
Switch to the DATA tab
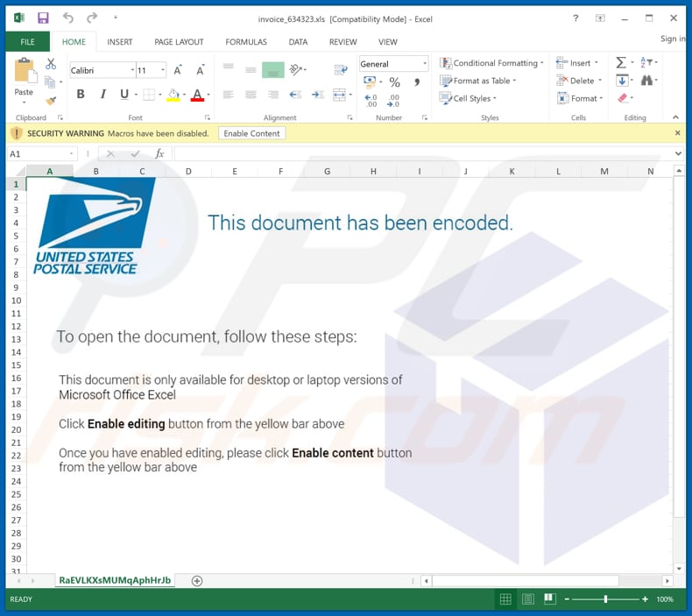[298, 42]
